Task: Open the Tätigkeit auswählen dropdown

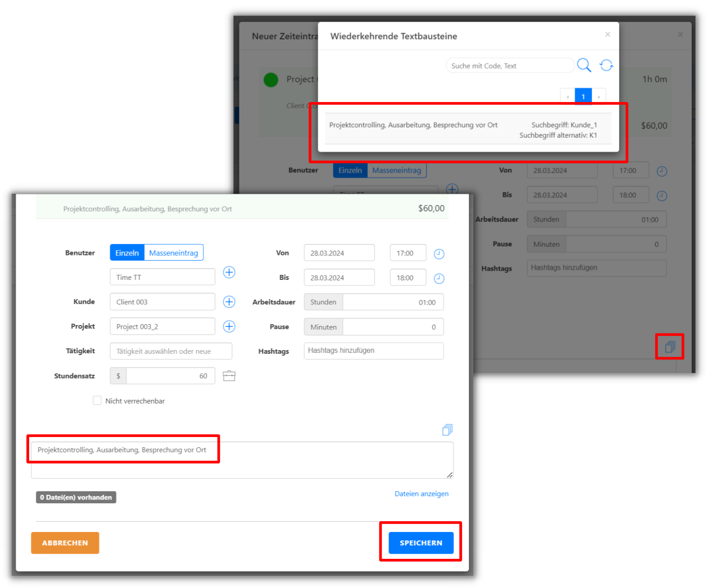Action: click(171, 351)
